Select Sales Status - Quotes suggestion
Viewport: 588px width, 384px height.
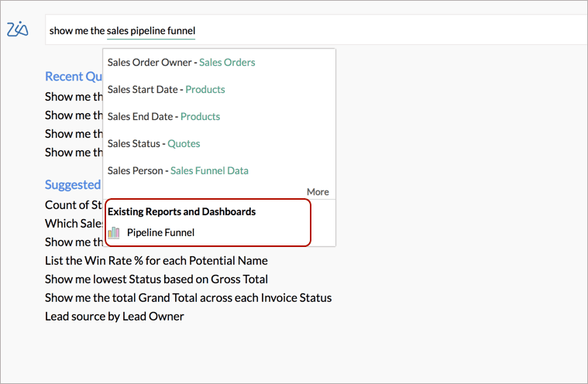click(153, 144)
